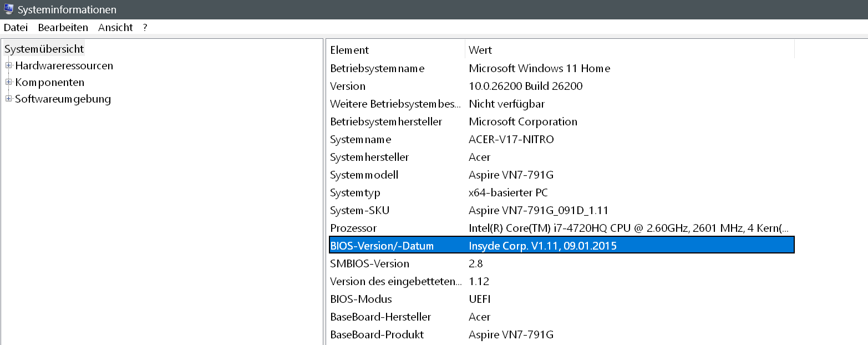Click value ACER-V17-NITRO
Screen dimensions: 868x345
coord(511,139)
